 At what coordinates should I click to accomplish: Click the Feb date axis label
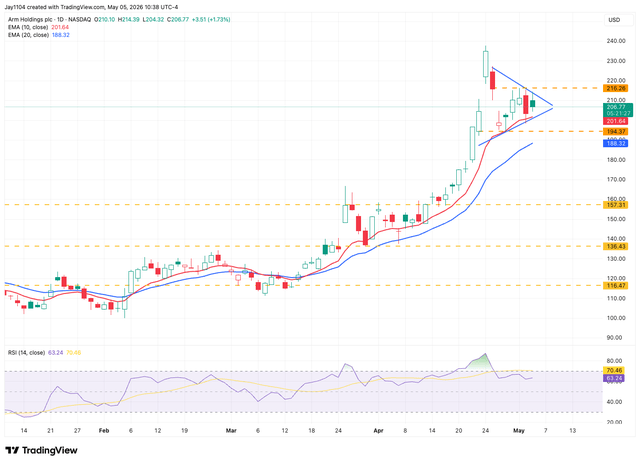point(104,431)
